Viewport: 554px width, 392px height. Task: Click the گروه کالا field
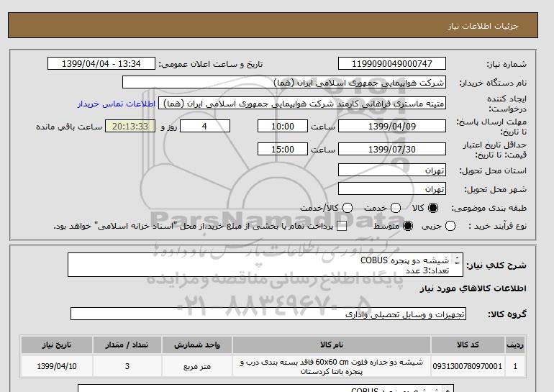pos(268,314)
